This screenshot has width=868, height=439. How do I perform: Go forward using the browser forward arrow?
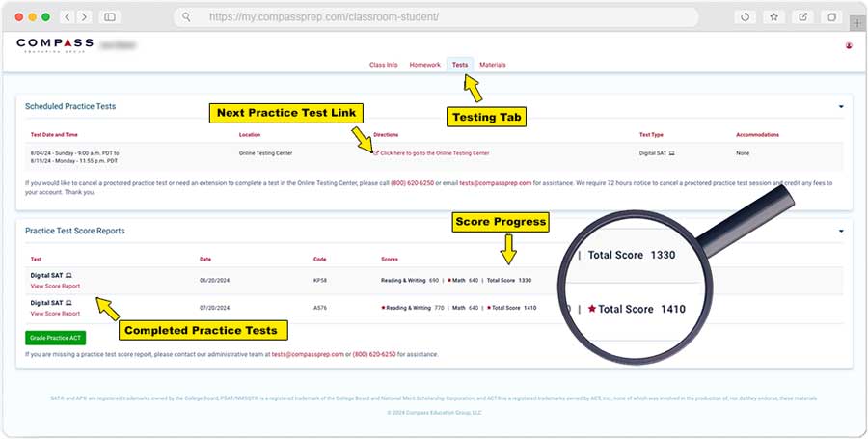(84, 17)
